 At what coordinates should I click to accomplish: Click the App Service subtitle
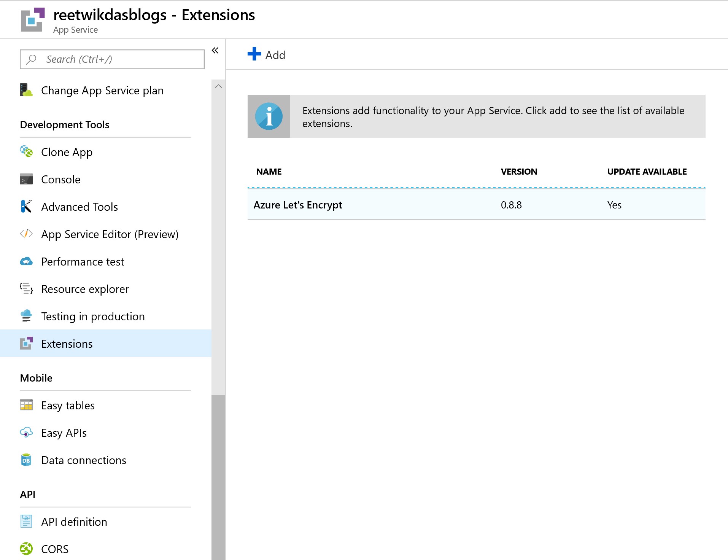(75, 30)
